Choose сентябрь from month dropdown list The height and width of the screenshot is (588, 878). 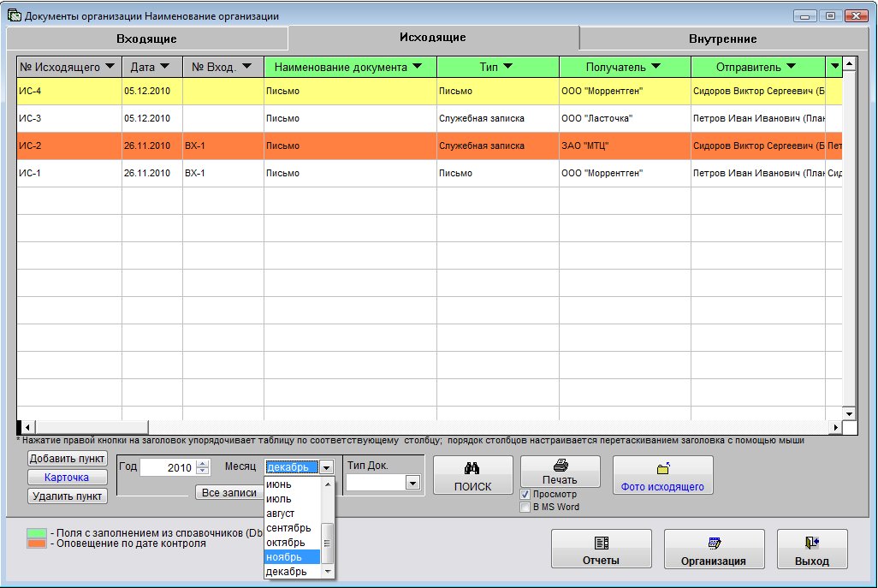tap(293, 528)
